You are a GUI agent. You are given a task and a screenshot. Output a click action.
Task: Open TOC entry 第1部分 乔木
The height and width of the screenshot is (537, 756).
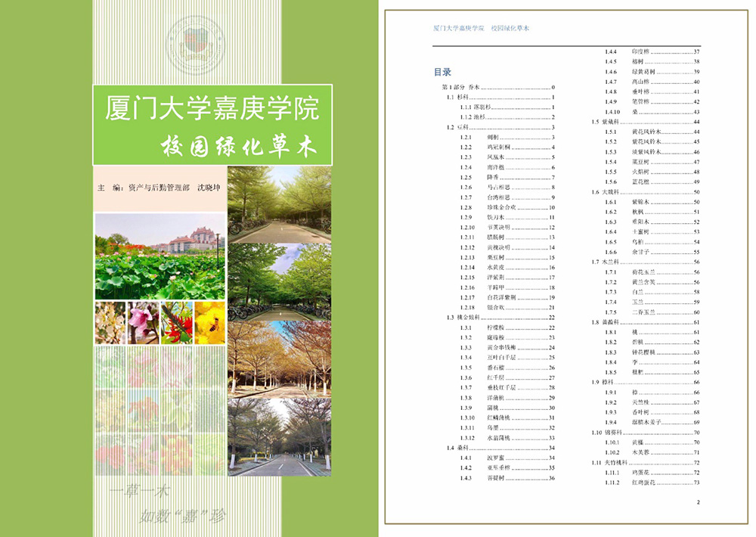coord(498,88)
